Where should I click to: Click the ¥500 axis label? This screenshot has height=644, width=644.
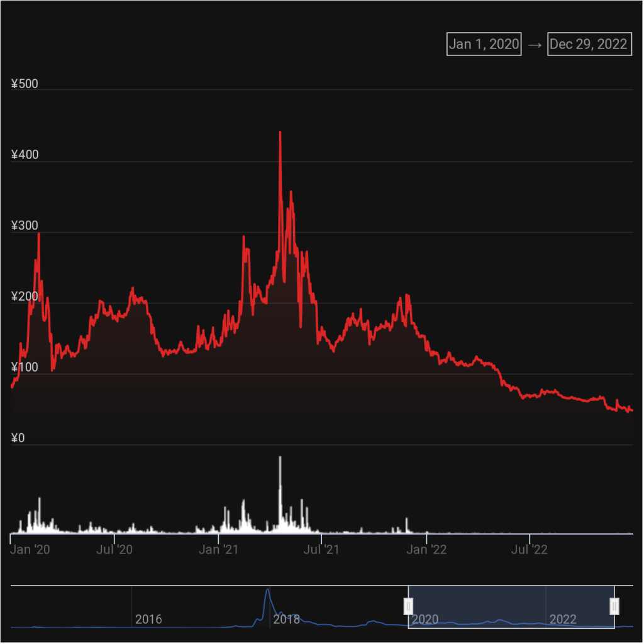[x=25, y=84]
